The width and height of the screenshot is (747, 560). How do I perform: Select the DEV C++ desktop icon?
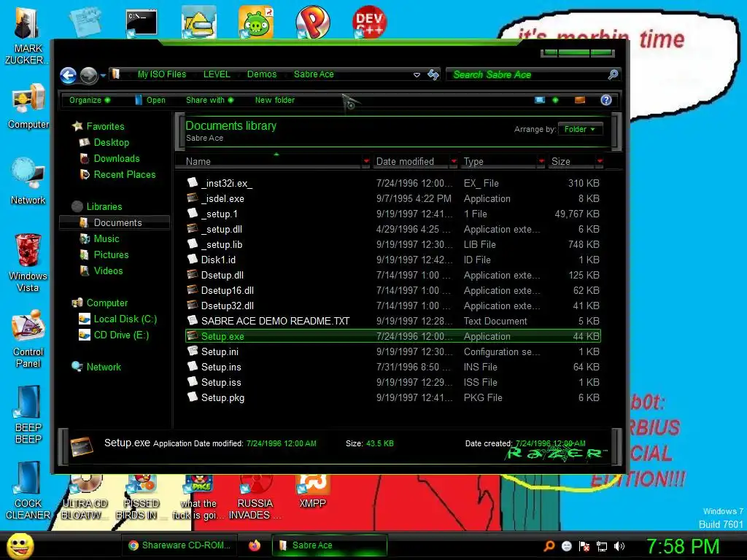pyautogui.click(x=370, y=22)
